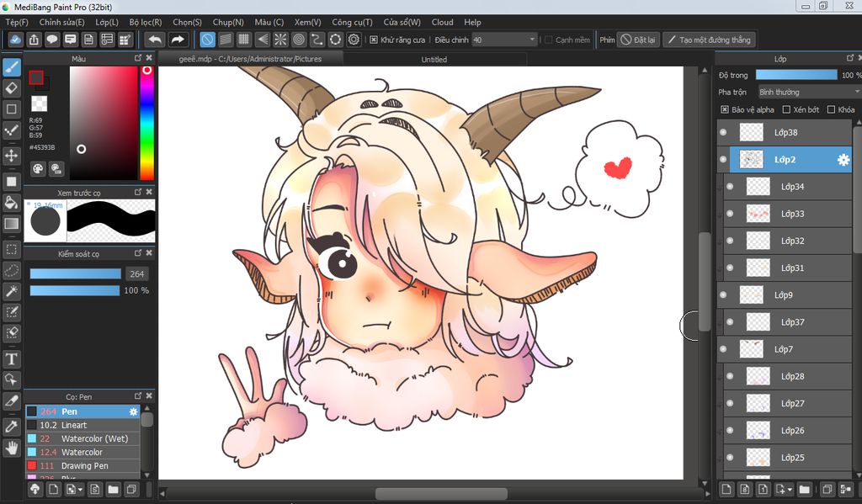Enable curve snap guide
The width and height of the screenshot is (862, 504).
click(x=317, y=40)
